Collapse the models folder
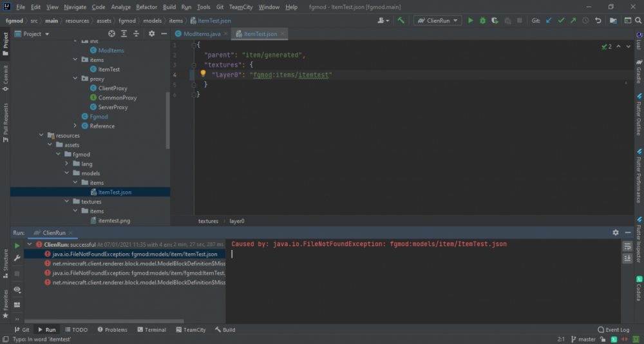 (x=66, y=173)
